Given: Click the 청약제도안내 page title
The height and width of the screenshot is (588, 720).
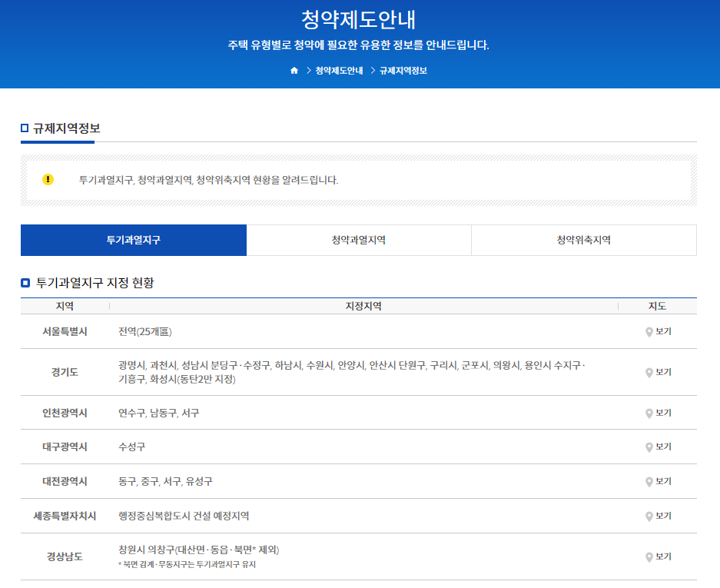Looking at the screenshot, I should pyautogui.click(x=359, y=19).
